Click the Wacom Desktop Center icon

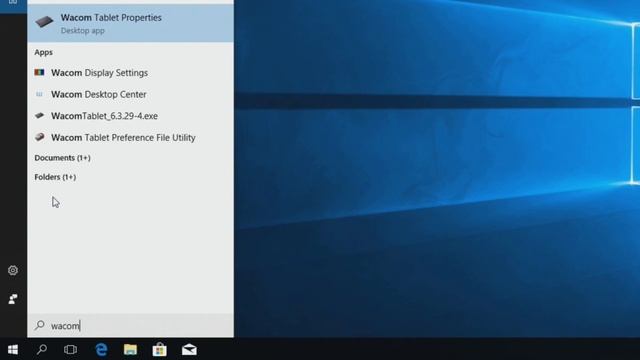coord(40,94)
